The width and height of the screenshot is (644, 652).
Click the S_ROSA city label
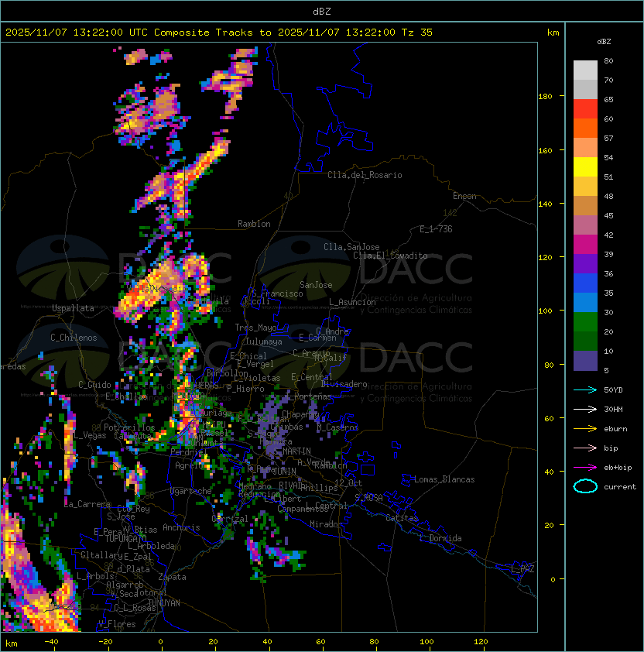click(368, 498)
